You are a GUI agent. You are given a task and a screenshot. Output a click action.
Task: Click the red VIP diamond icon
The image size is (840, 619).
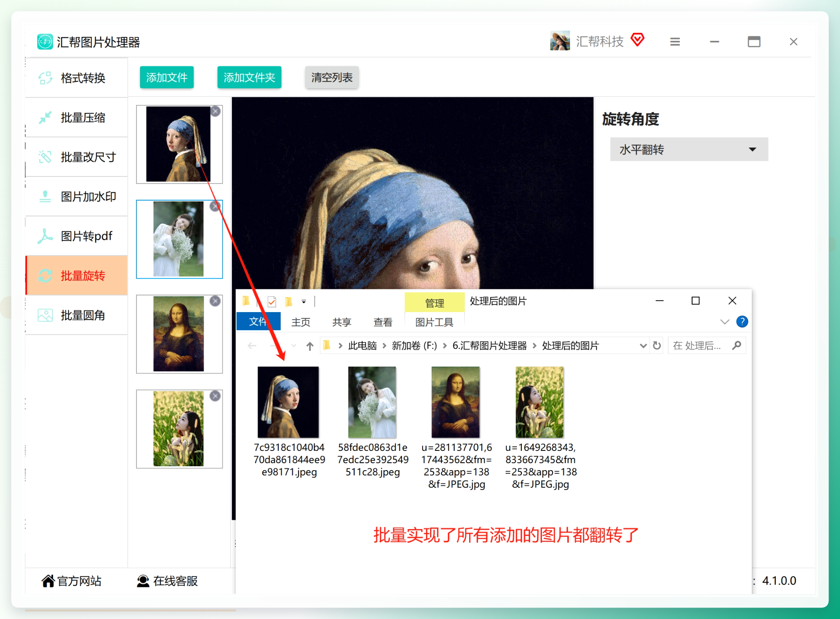638,40
